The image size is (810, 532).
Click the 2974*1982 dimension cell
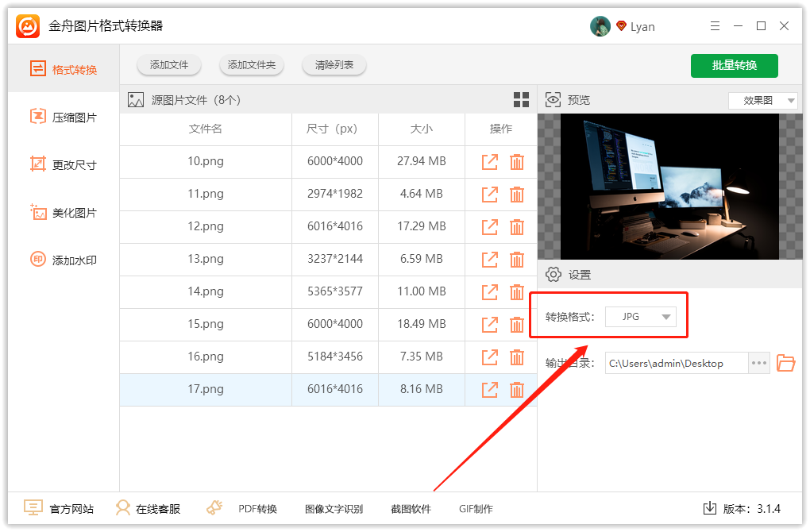click(x=335, y=194)
